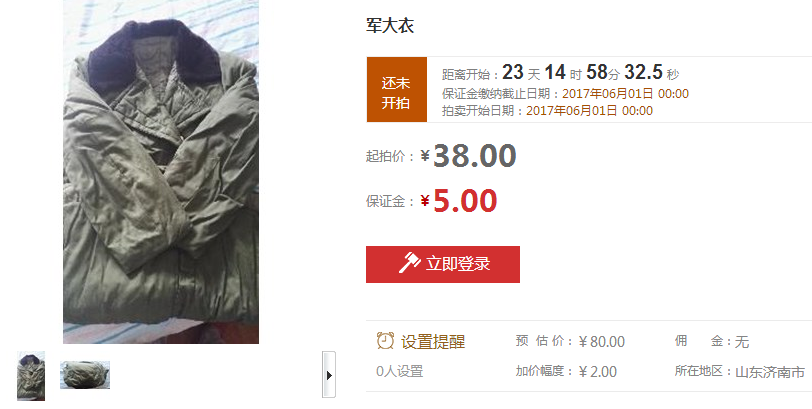Select the first coat thumbnail
Screen dimensions: 812x409
coord(31,376)
